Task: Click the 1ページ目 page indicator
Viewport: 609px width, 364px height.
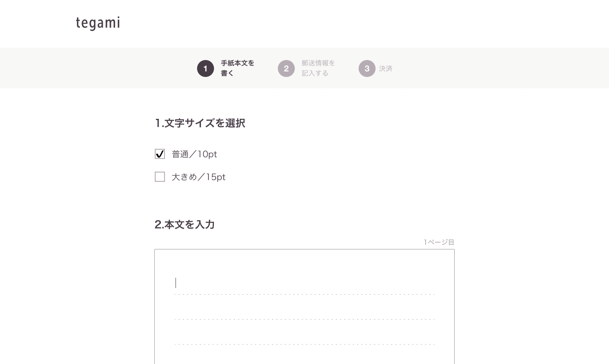Action: pyautogui.click(x=439, y=242)
